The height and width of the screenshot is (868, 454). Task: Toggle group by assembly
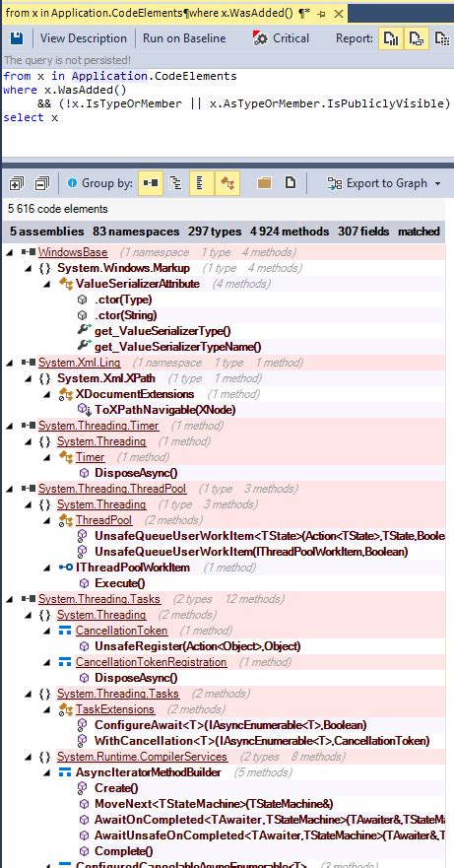151,183
